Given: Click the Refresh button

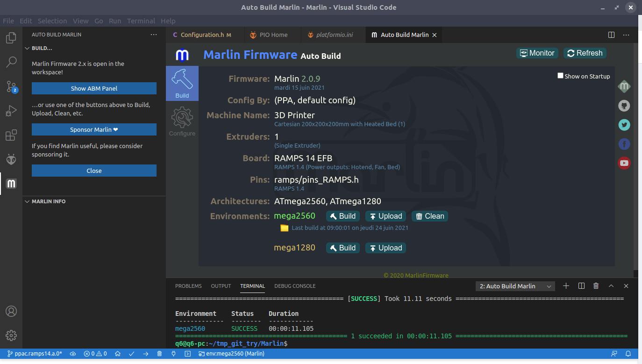Looking at the screenshot, I should pos(585,53).
